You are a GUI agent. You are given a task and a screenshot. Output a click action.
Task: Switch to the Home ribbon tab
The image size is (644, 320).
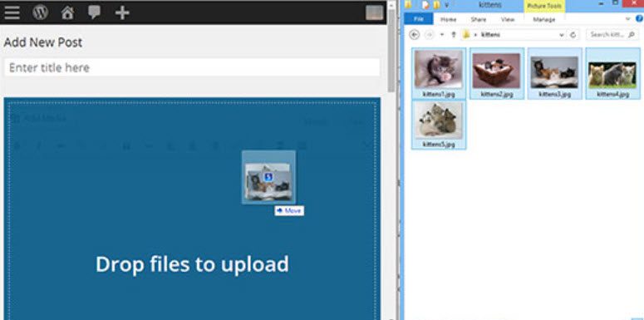pyautogui.click(x=448, y=19)
